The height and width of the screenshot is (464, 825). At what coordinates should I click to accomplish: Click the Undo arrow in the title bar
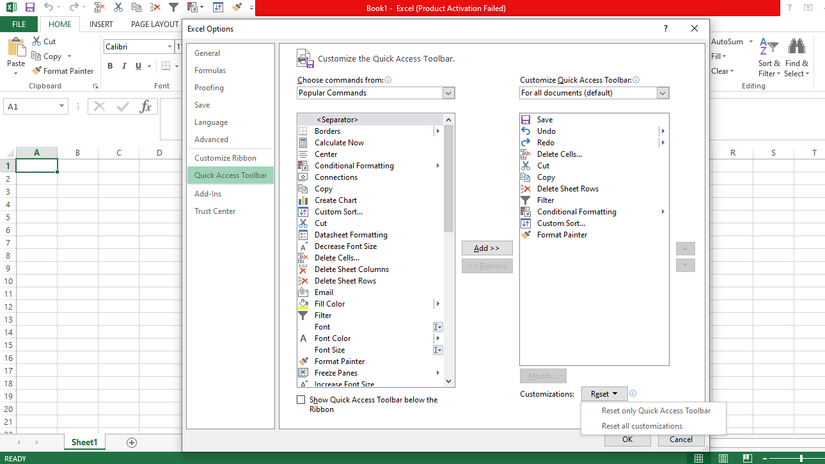48,7
